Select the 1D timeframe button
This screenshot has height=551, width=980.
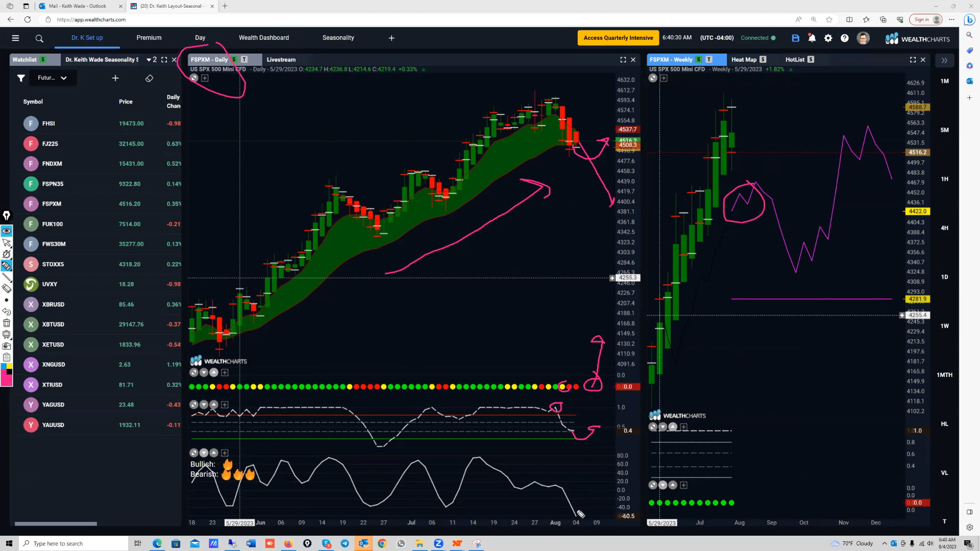coord(944,277)
